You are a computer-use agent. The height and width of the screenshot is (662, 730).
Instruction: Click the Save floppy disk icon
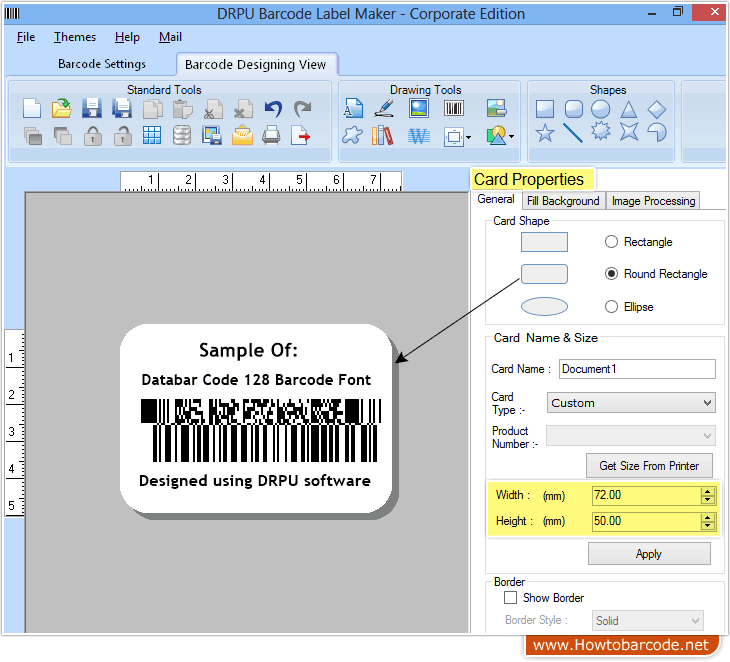91,109
